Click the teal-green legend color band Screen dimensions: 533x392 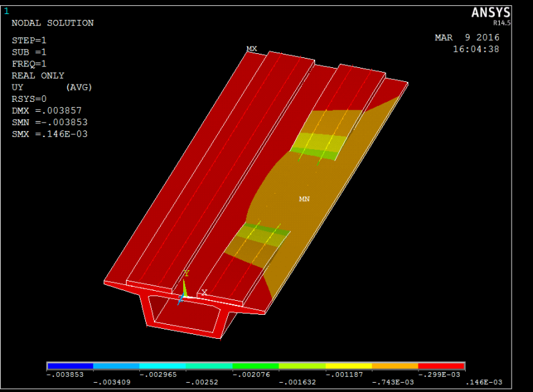tap(209, 366)
